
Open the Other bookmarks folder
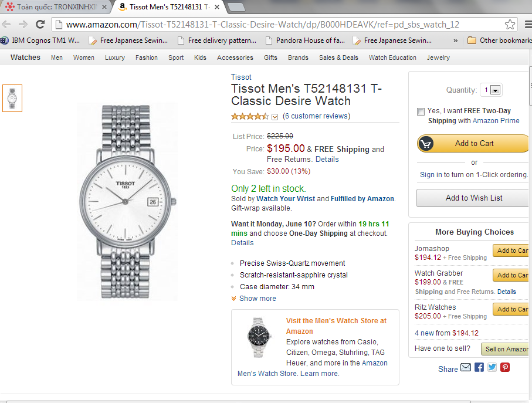[499, 40]
